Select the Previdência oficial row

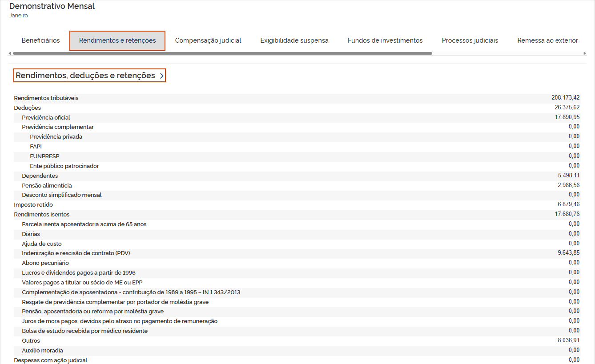[x=46, y=118]
